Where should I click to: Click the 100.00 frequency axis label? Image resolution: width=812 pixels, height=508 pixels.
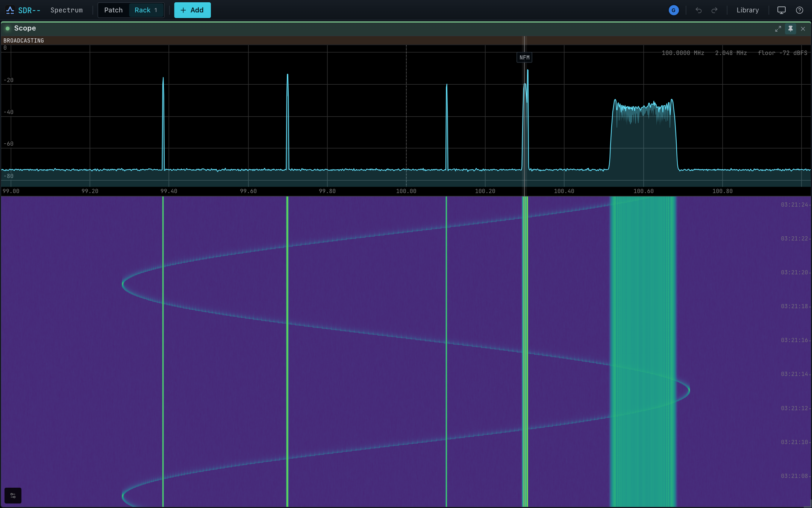(406, 191)
